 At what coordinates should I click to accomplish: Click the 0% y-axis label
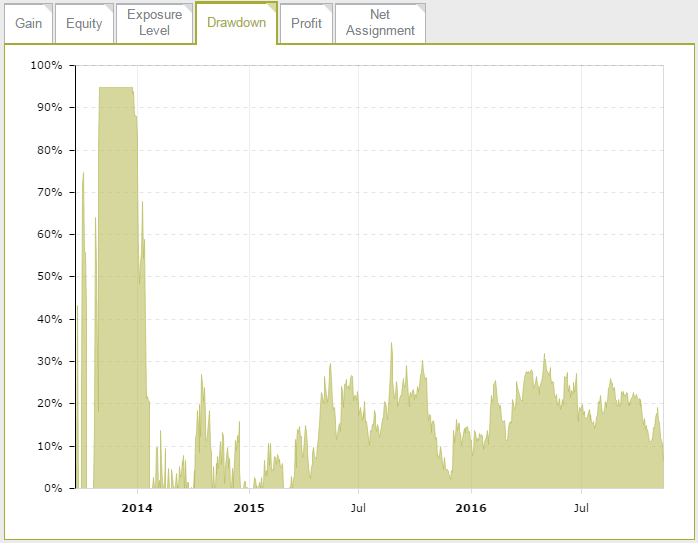pos(53,488)
